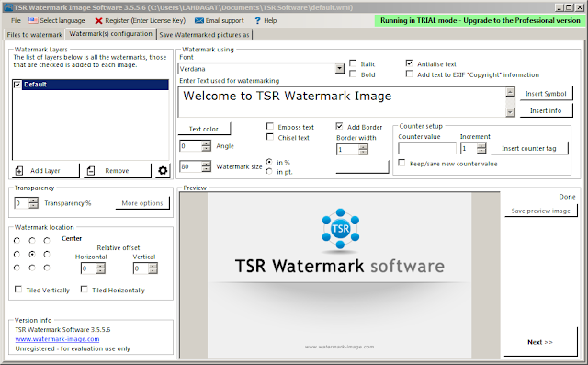Viewport: 588px width, 365px height.
Task: Open the Verdana font dropdown
Action: tap(339, 69)
